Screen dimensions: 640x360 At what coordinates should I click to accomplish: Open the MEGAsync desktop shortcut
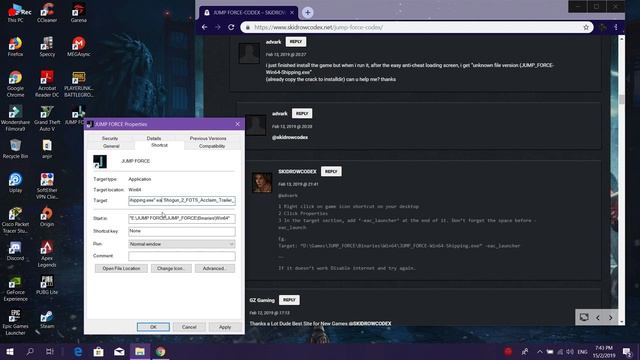78,47
